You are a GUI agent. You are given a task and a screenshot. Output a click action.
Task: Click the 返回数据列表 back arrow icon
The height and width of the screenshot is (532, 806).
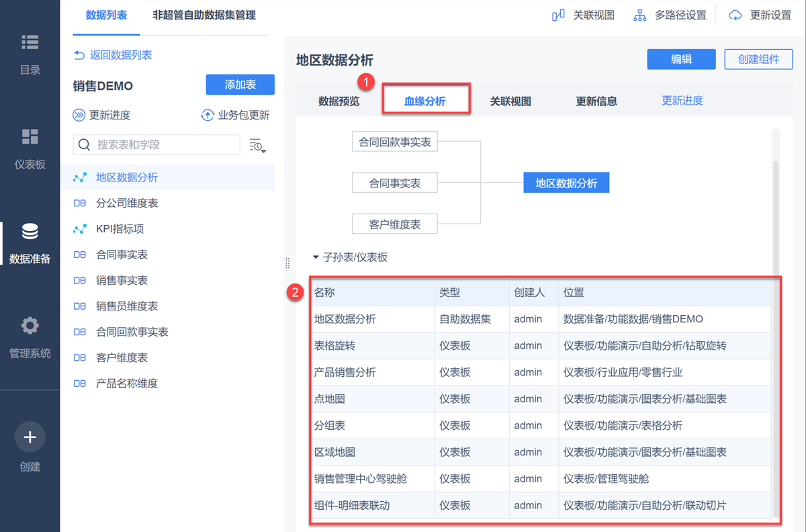click(79, 55)
